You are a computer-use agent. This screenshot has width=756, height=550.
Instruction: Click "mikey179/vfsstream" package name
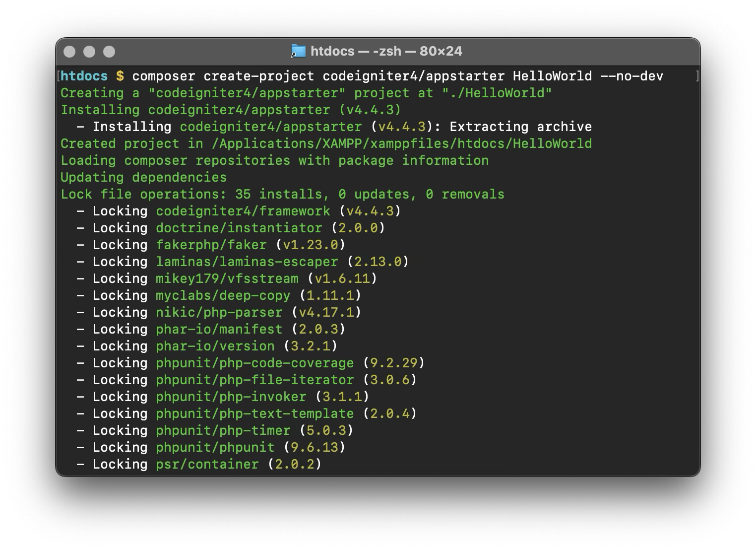click(227, 278)
